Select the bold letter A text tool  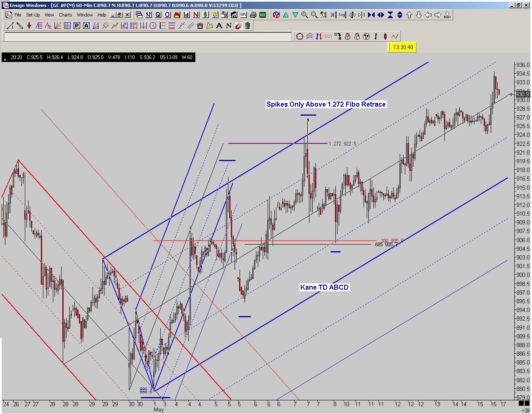point(219,26)
